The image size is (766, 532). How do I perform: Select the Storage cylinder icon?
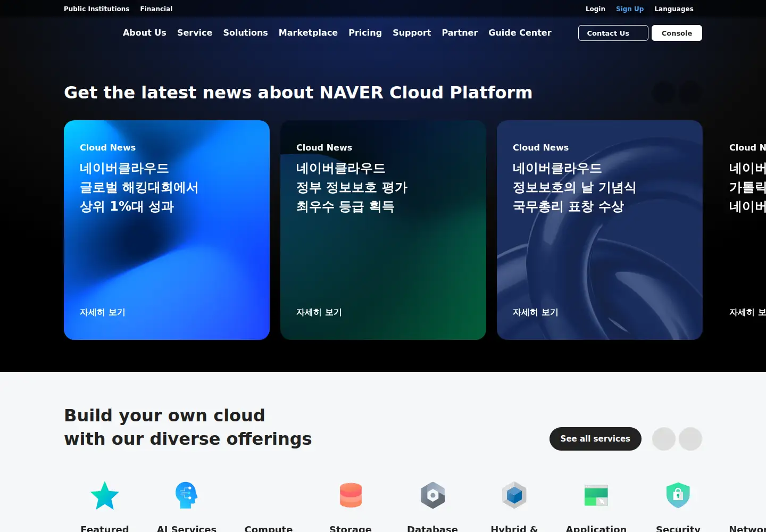351,495
